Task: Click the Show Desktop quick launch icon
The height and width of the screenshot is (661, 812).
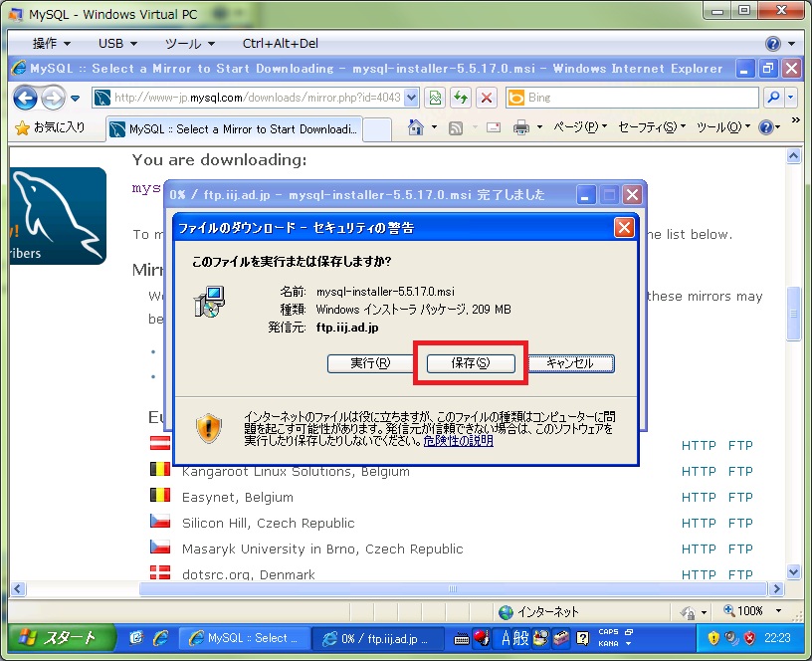Action: click(136, 638)
